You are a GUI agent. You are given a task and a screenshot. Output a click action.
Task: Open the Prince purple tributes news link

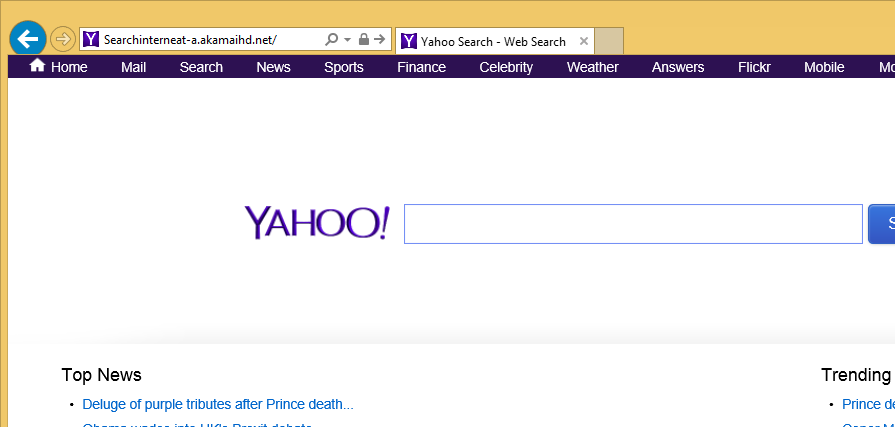218,405
